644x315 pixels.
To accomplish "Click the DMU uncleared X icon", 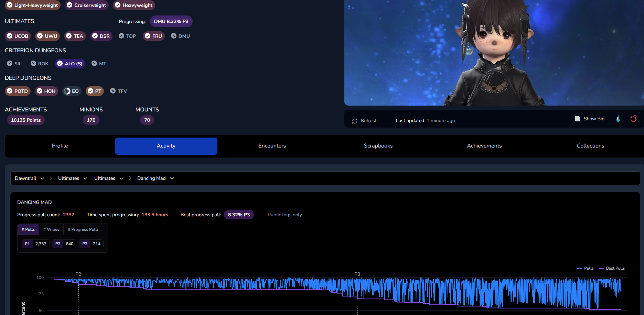I will point(174,36).
